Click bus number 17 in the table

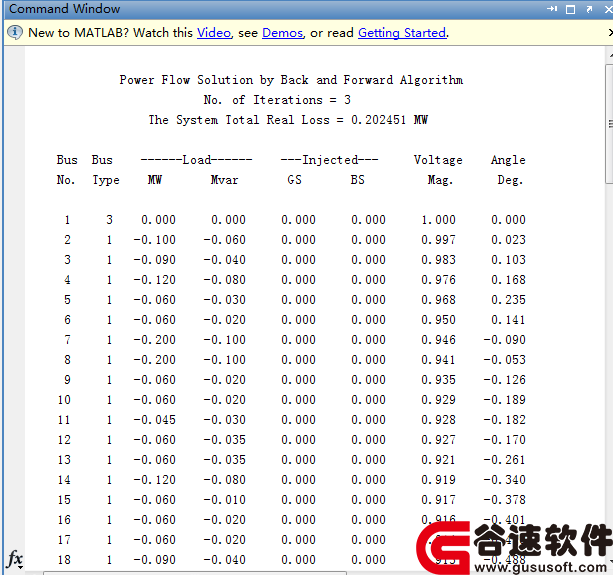click(64, 540)
